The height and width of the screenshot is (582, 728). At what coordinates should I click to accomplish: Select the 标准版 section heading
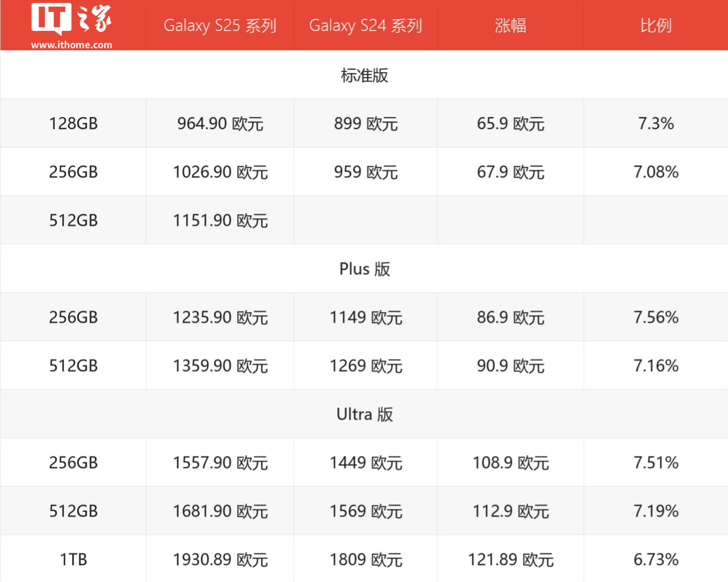(364, 75)
